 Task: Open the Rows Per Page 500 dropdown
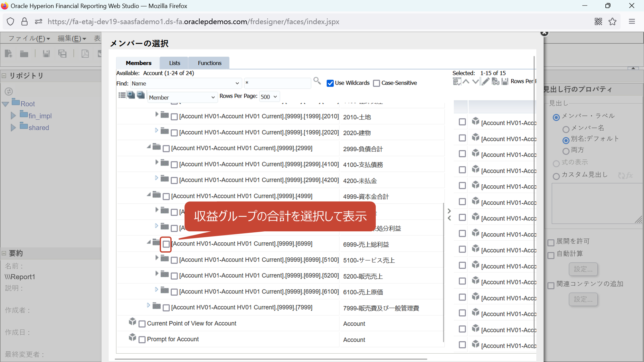point(269,97)
